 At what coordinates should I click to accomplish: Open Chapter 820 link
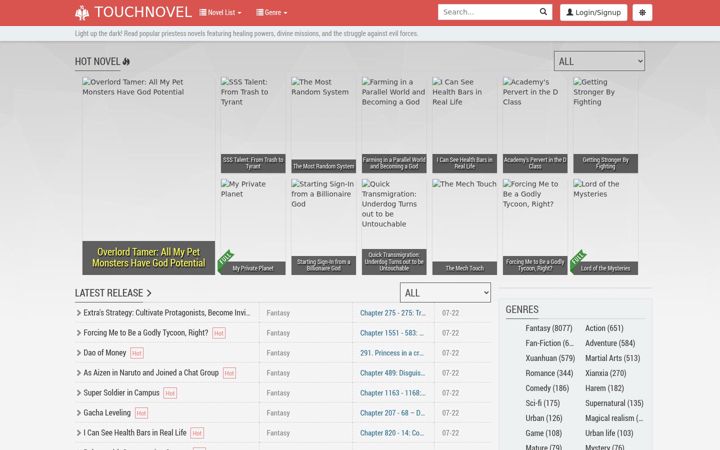pos(392,433)
